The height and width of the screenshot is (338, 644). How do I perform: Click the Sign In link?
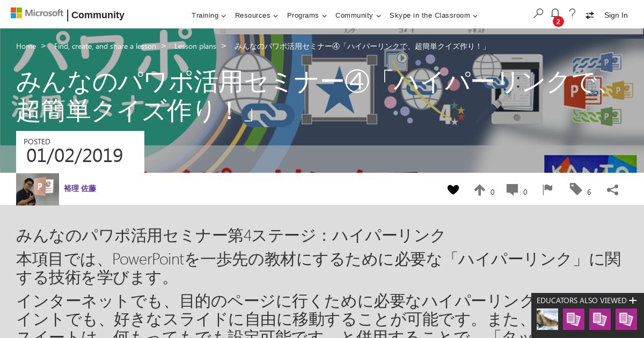pyautogui.click(x=616, y=15)
